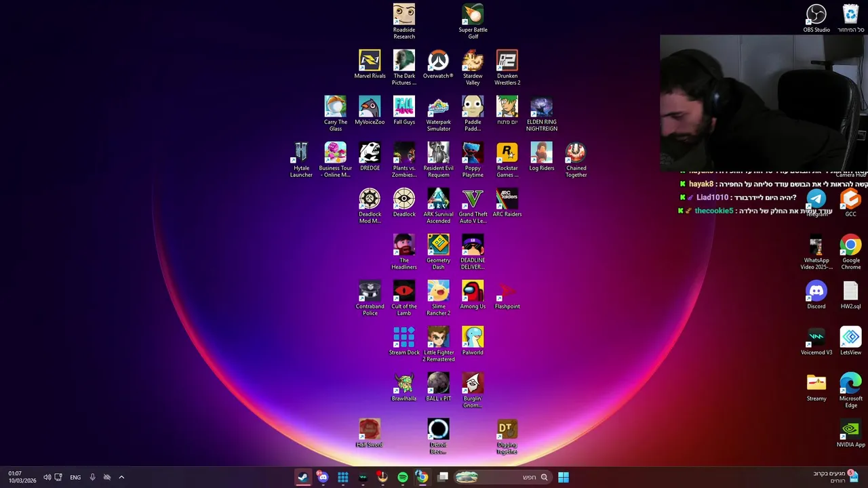Open the Stardew Valley shortcut
868x488 pixels.
[x=473, y=67]
